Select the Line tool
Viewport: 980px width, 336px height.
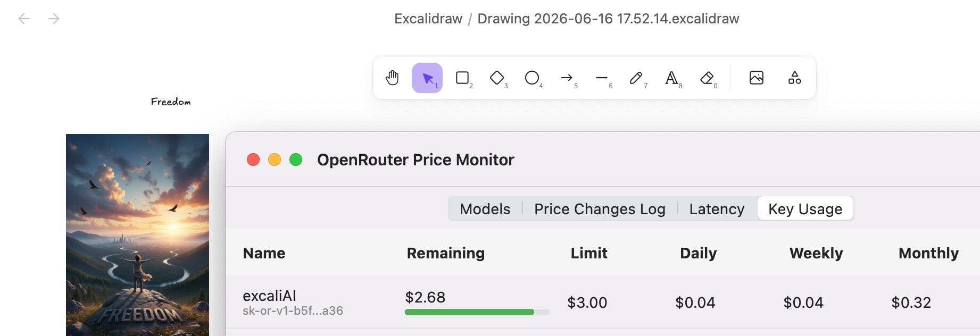[x=602, y=78]
